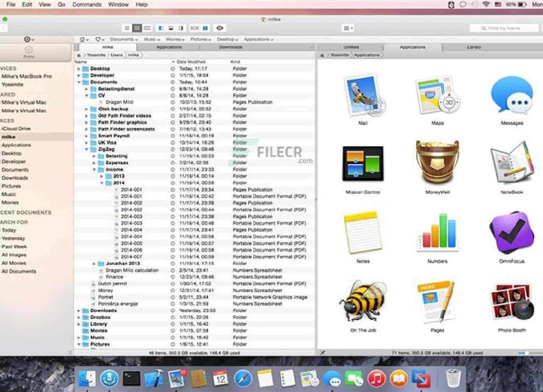Select the 2014-007 PDF row
Image resolution: width=543 pixels, height=392 pixels.
(195, 257)
